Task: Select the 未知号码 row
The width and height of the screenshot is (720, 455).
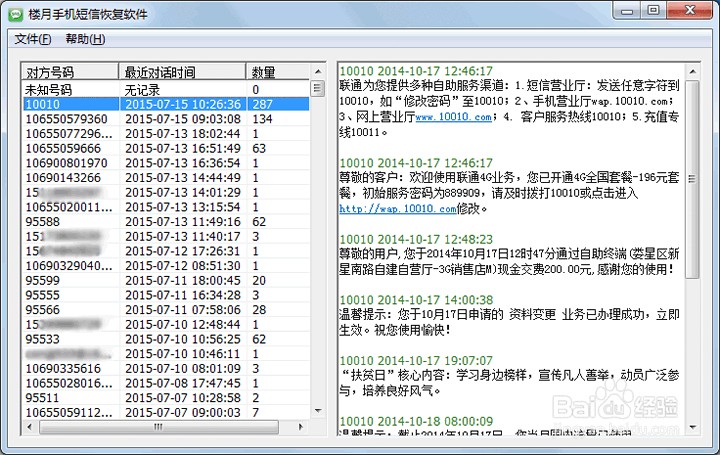Action: pyautogui.click(x=166, y=90)
